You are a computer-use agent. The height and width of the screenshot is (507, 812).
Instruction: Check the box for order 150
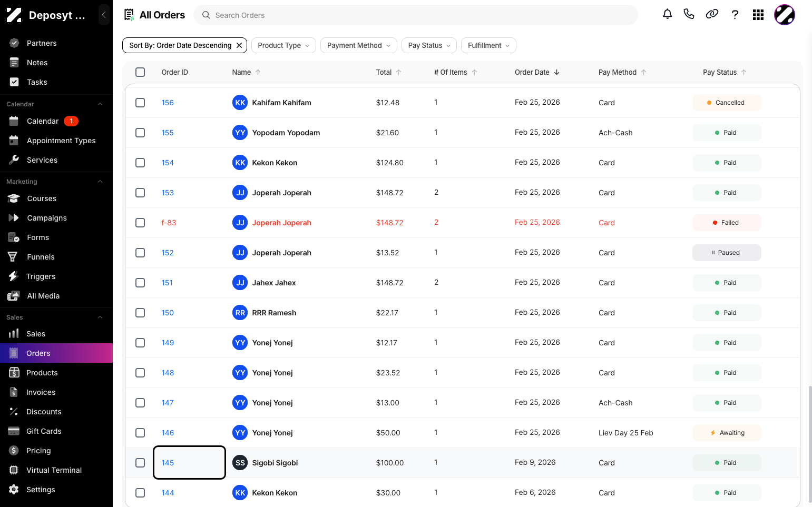(x=140, y=313)
